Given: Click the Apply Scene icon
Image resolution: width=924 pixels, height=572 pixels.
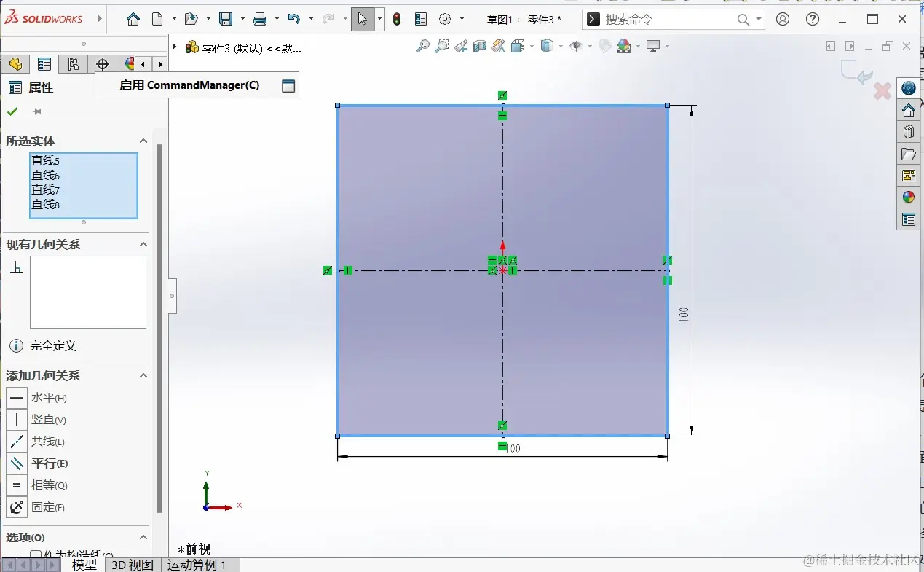Looking at the screenshot, I should 624,47.
